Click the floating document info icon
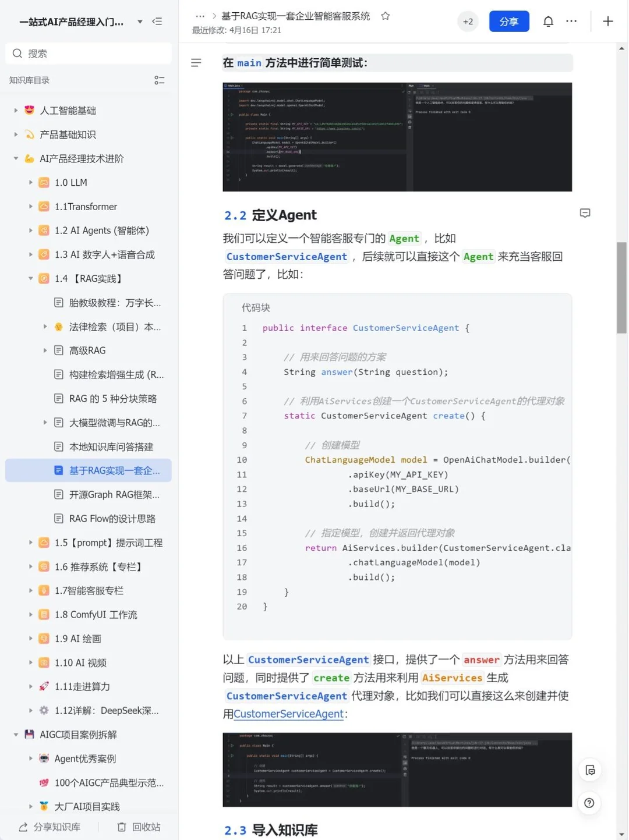The height and width of the screenshot is (840, 629). click(590, 770)
